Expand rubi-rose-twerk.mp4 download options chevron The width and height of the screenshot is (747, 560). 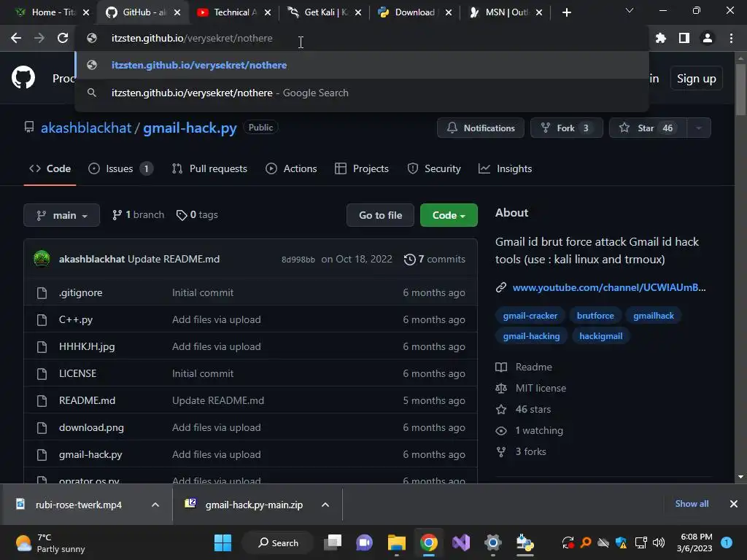pyautogui.click(x=155, y=505)
